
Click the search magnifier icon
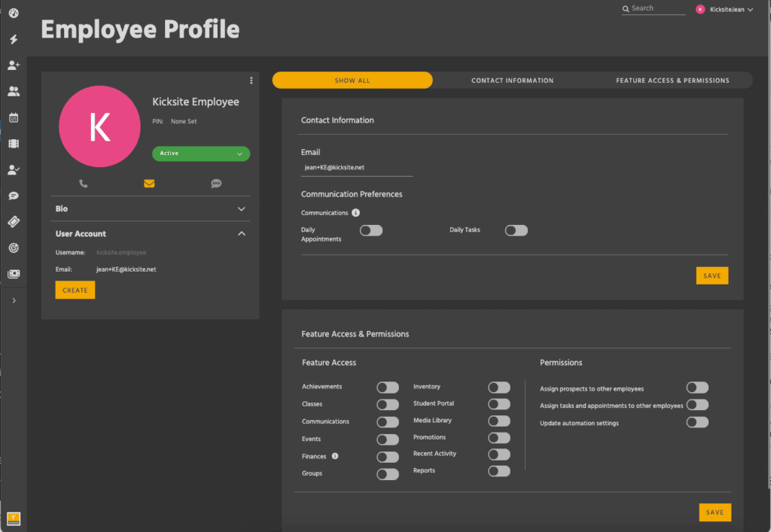(626, 9)
